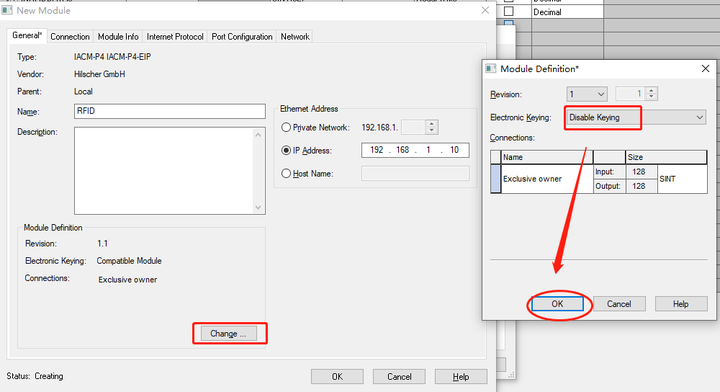The image size is (720, 392).
Task: Check the box next to Decimal
Action: pos(509,11)
